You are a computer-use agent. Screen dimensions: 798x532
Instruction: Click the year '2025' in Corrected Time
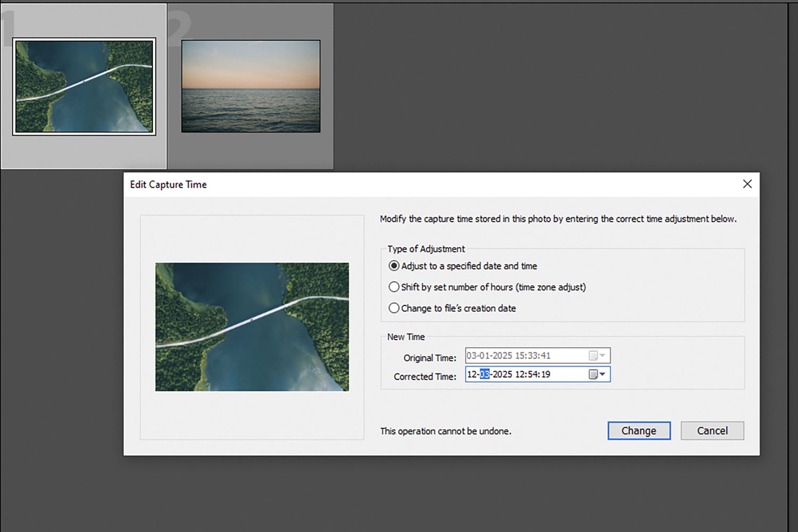pos(502,375)
